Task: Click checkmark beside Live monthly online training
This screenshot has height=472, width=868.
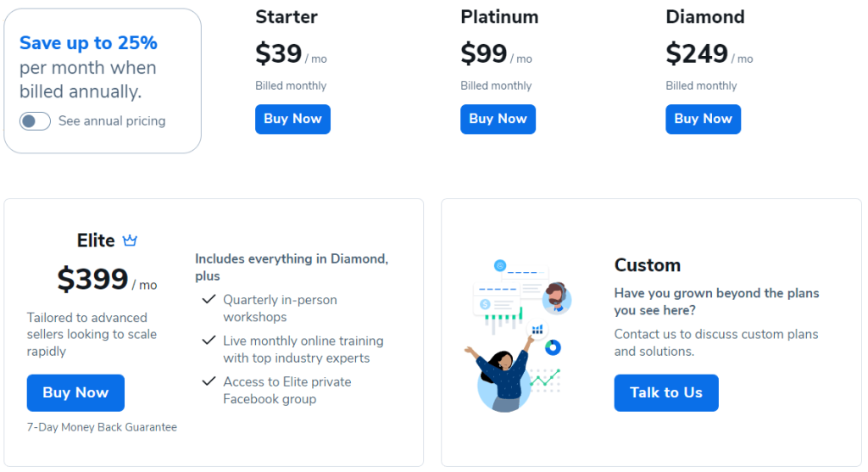Action: click(209, 341)
